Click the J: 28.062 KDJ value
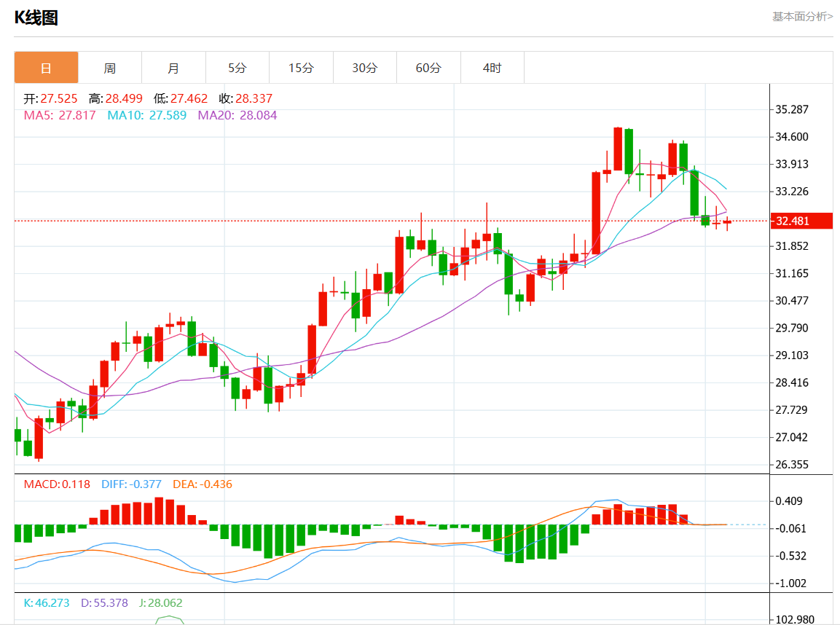The width and height of the screenshot is (840, 625). click(x=161, y=603)
